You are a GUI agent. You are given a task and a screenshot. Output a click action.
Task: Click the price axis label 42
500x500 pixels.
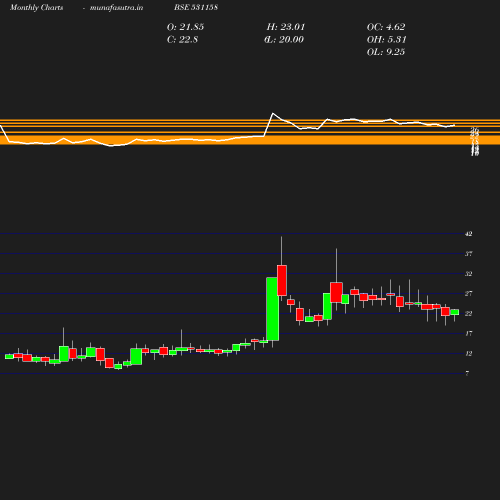pyautogui.click(x=469, y=234)
